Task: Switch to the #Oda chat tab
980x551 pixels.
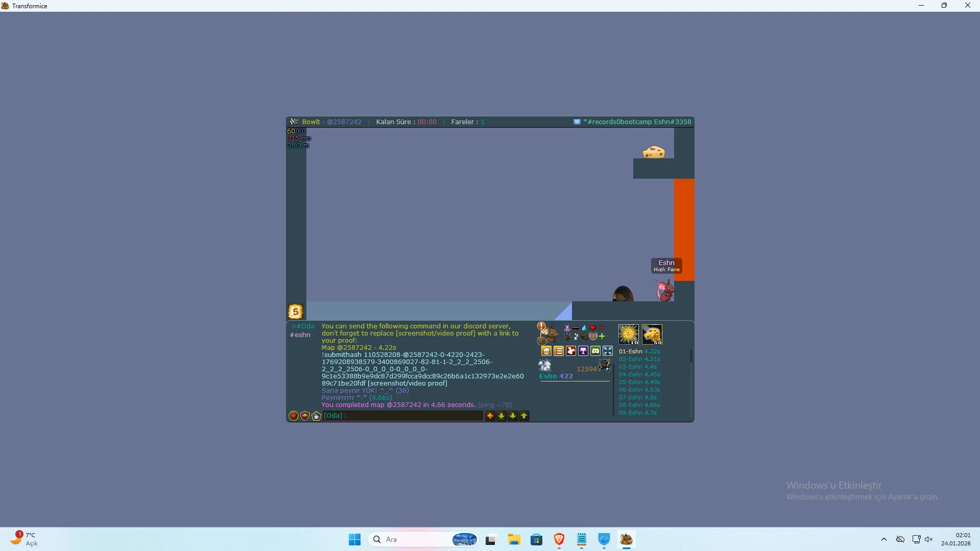Action: tap(303, 326)
